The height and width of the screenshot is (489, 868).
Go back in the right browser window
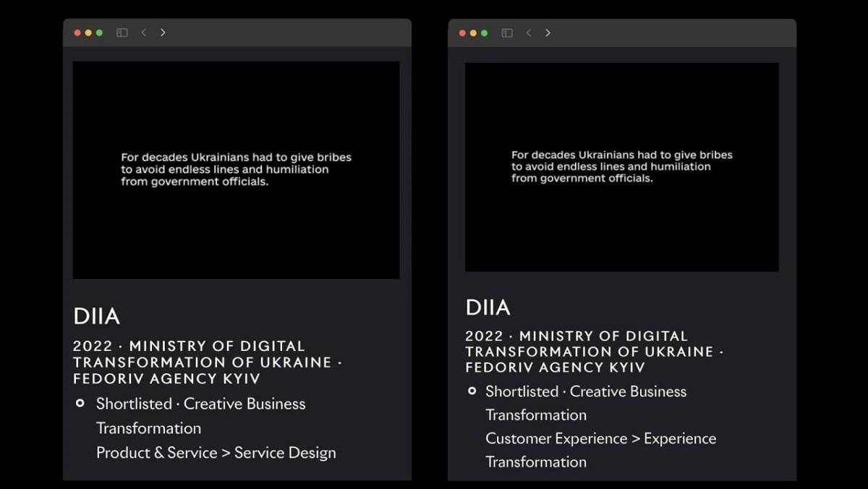click(x=529, y=33)
